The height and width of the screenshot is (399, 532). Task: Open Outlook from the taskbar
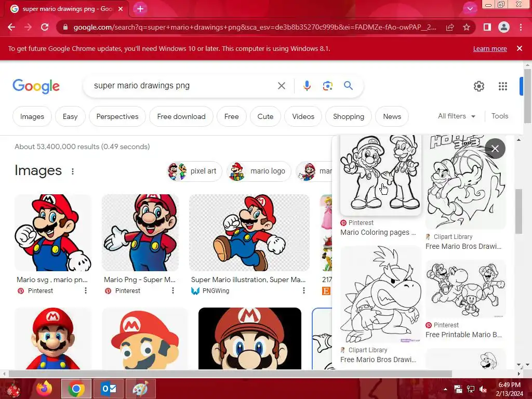109,389
